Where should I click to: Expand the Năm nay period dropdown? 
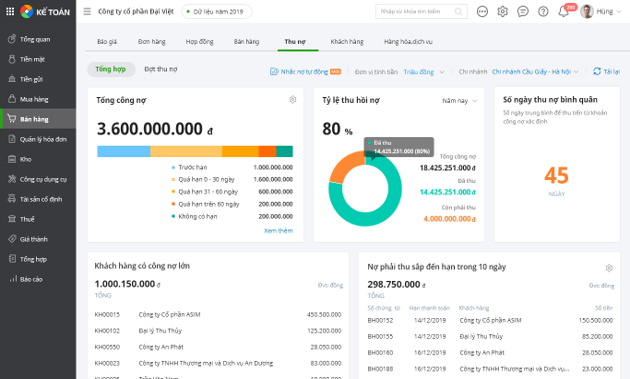click(x=459, y=101)
